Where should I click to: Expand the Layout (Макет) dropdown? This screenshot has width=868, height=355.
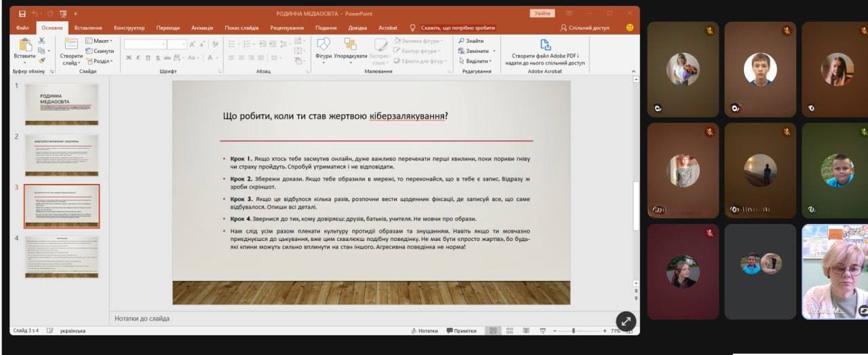(x=102, y=41)
